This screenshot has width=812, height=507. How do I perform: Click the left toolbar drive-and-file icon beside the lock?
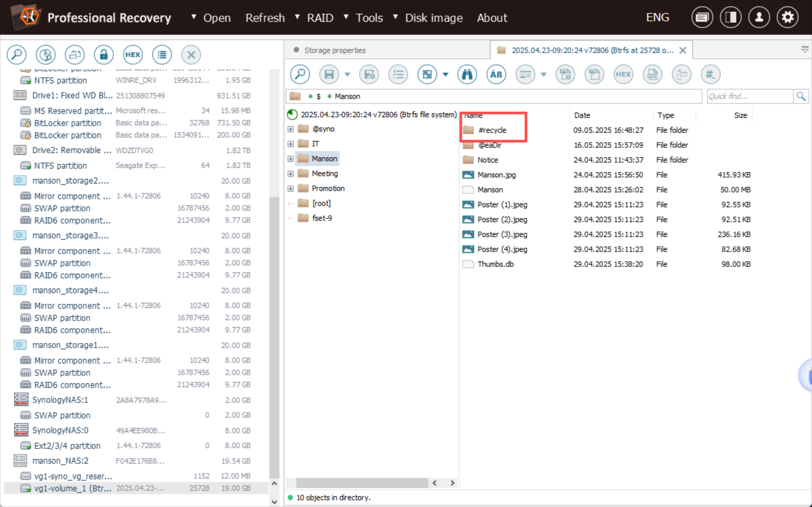(75, 55)
